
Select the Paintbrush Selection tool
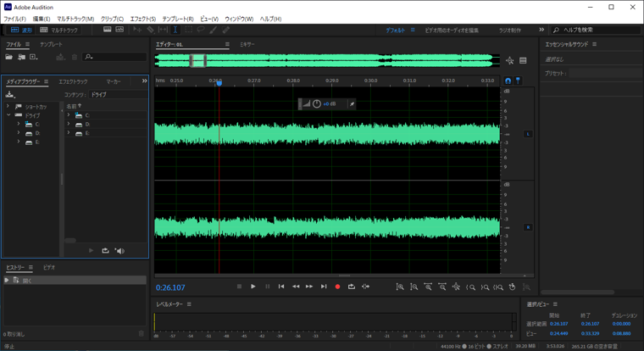pyautogui.click(x=214, y=30)
